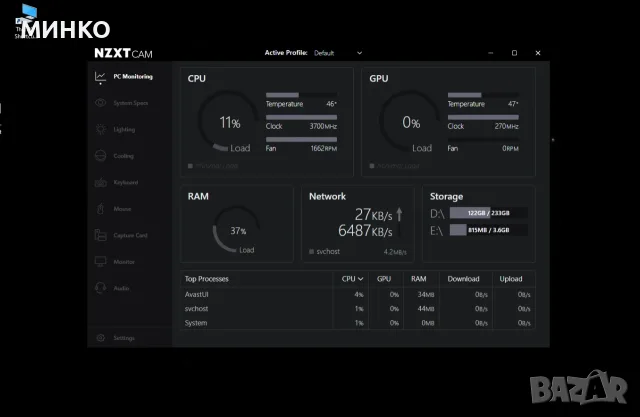The height and width of the screenshot is (417, 640).
Task: Maximize the NZXT CAM window
Action: tap(514, 53)
